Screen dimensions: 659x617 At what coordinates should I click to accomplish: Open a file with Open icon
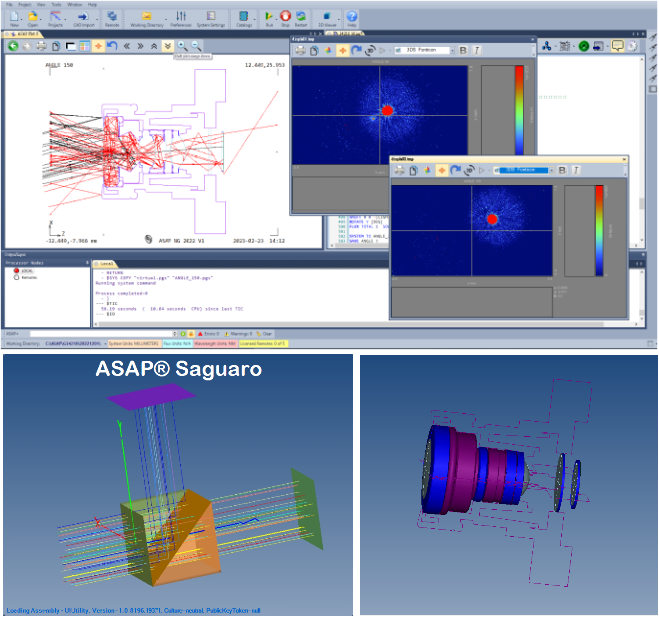[32, 16]
